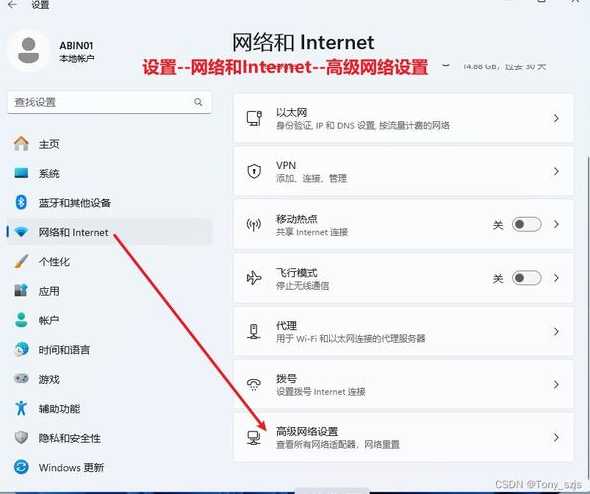Click the 时间和语言 globe clock icon

[21, 350]
